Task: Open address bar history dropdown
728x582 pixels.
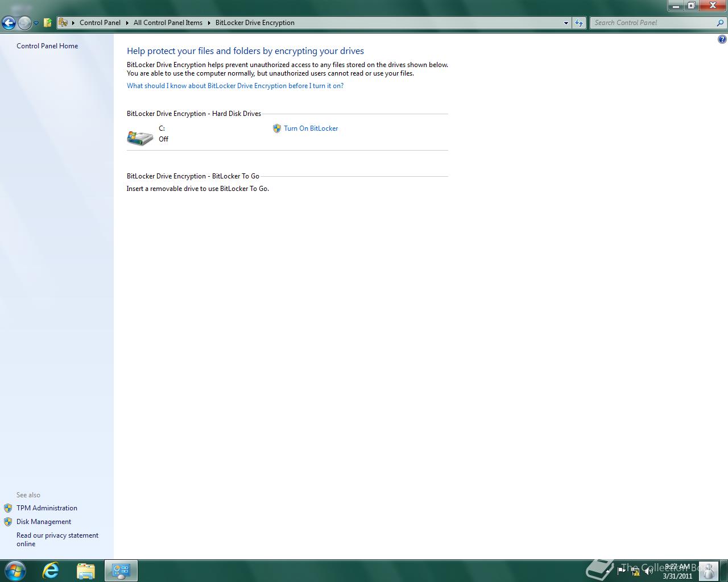Action: click(x=566, y=23)
